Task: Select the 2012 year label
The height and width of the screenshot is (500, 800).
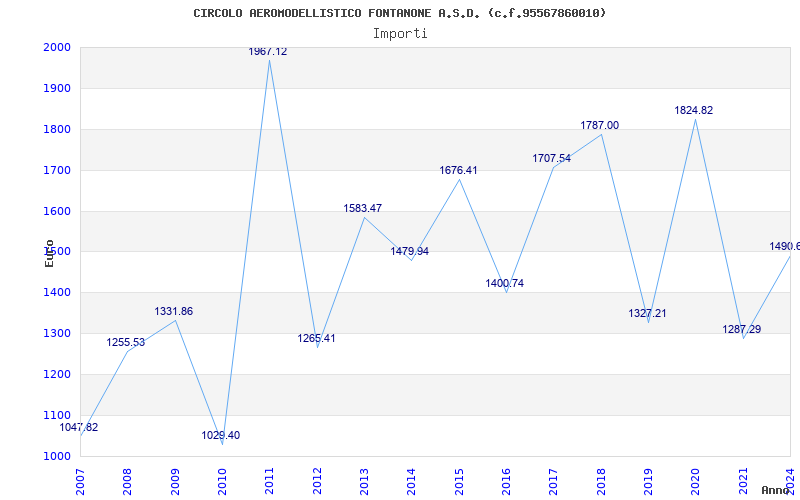Action: [317, 481]
